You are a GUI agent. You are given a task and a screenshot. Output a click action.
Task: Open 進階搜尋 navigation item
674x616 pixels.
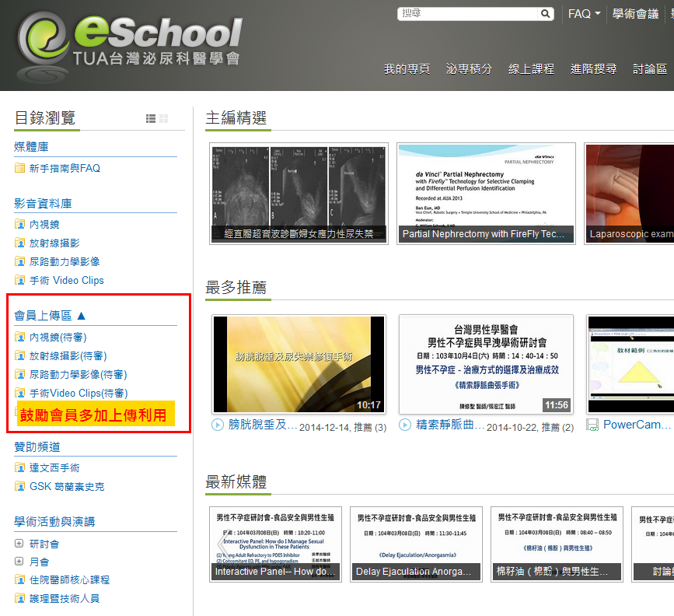point(594,69)
